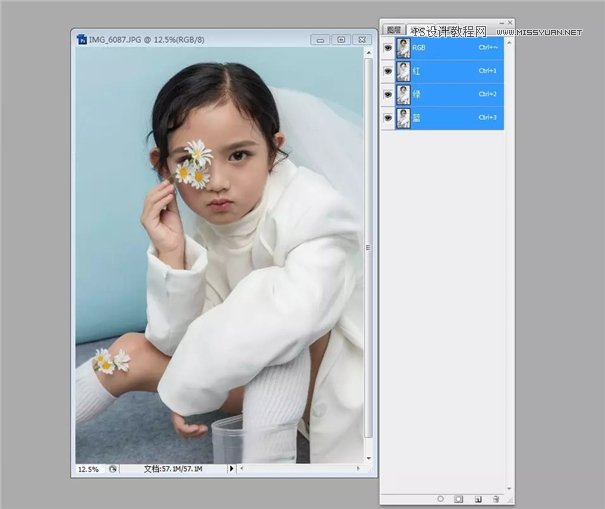This screenshot has width=605, height=509.
Task: Open the status bar info flyout arrow
Action: 231,468
